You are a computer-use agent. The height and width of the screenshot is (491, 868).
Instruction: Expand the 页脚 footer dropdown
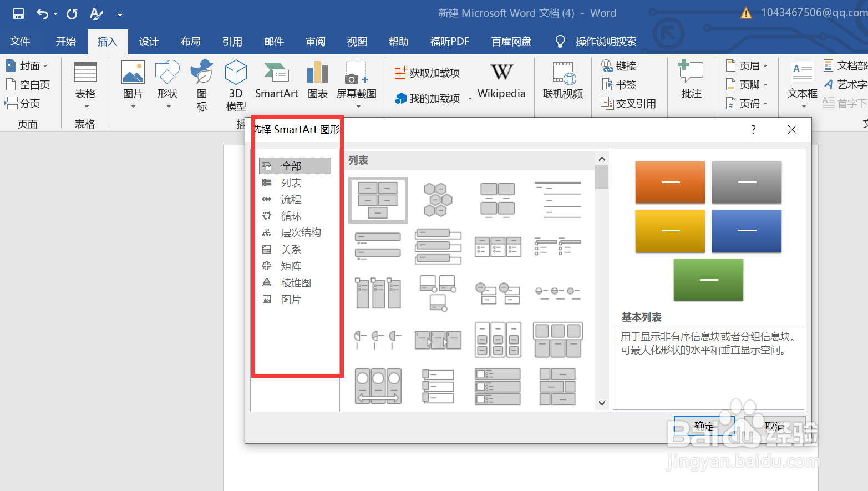click(x=765, y=85)
